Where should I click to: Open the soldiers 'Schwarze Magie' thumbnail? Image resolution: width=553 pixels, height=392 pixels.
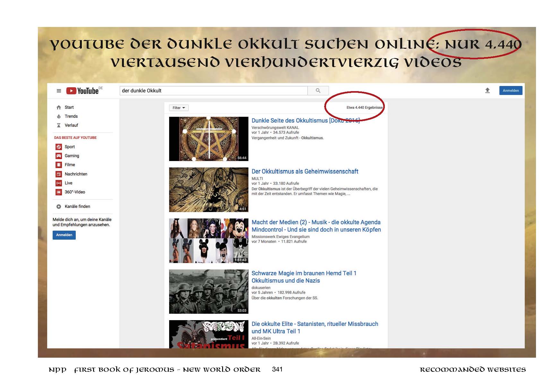coord(209,292)
